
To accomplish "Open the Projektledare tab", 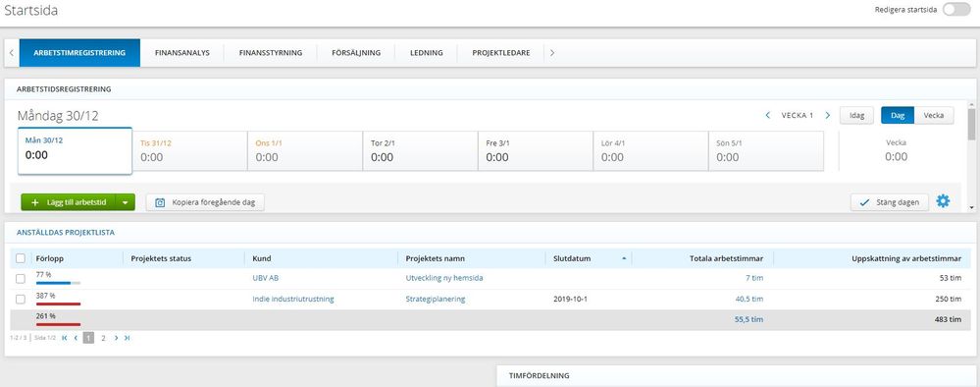I will 501,53.
